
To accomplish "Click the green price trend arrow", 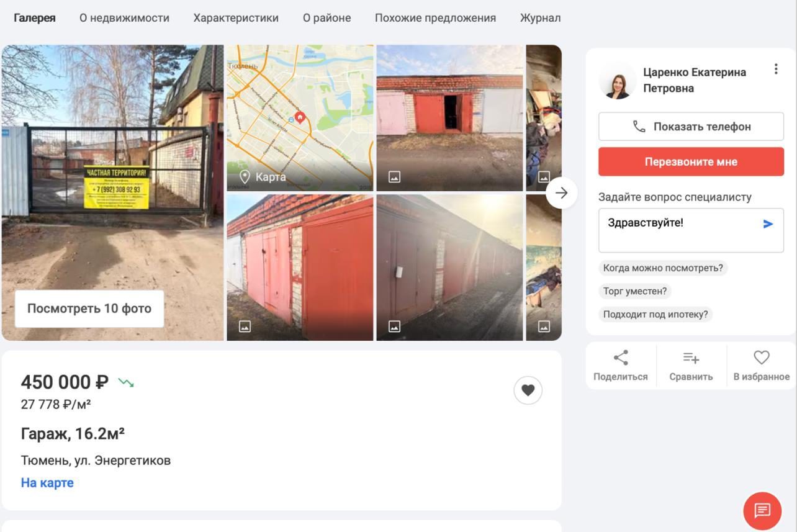I will tap(126, 382).
